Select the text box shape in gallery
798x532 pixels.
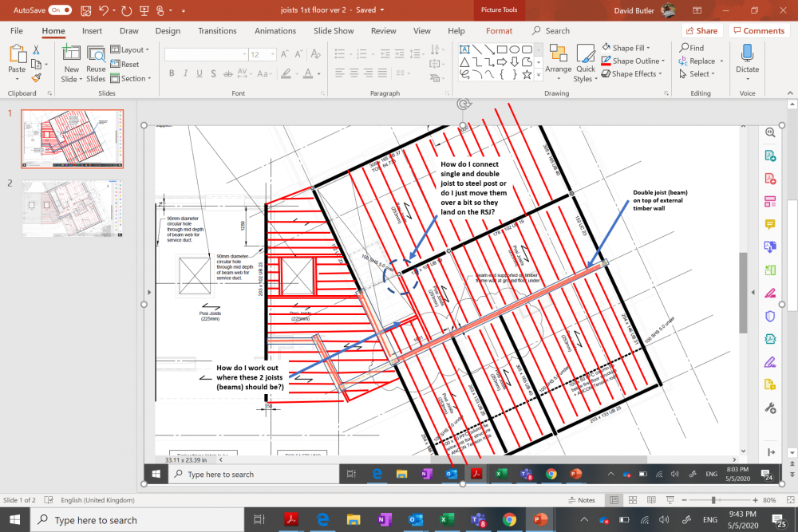pyautogui.click(x=464, y=49)
